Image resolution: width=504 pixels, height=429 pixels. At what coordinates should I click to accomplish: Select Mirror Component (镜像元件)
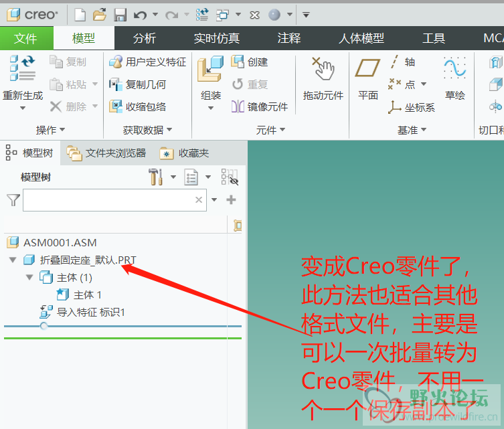click(x=260, y=106)
